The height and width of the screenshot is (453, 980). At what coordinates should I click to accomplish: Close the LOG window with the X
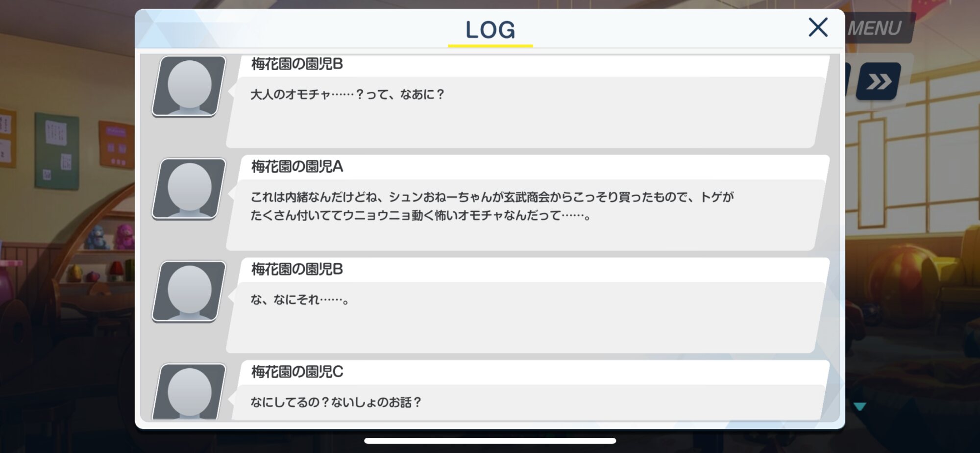point(818,27)
